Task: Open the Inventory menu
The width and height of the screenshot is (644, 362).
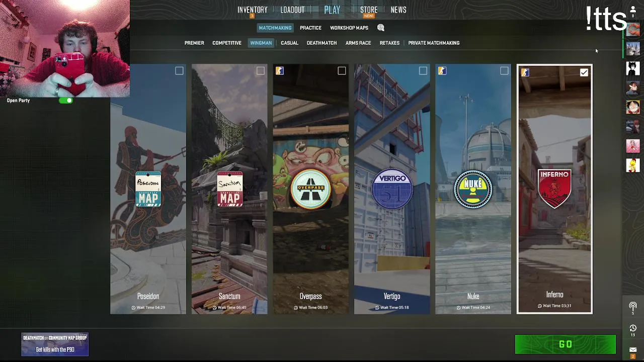Action: (x=253, y=10)
